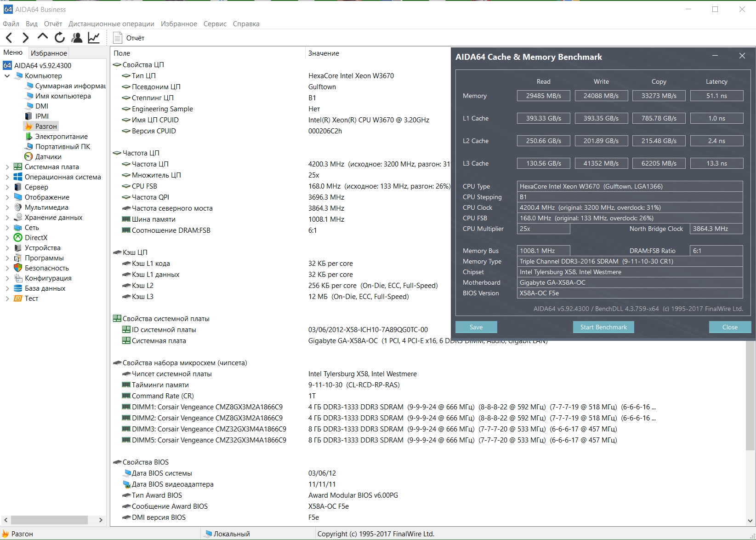
Task: Expand the Системная плата tree node
Action: click(7, 167)
